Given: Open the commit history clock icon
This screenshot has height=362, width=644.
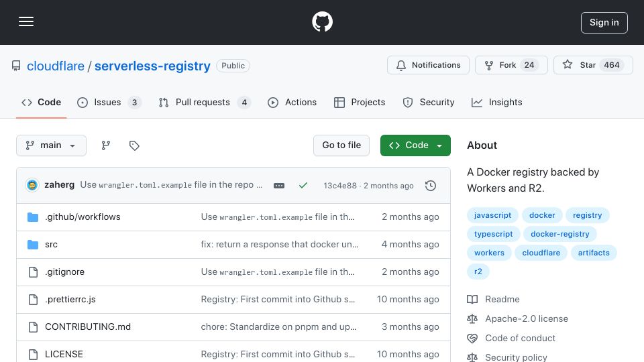Looking at the screenshot, I should coord(431,186).
